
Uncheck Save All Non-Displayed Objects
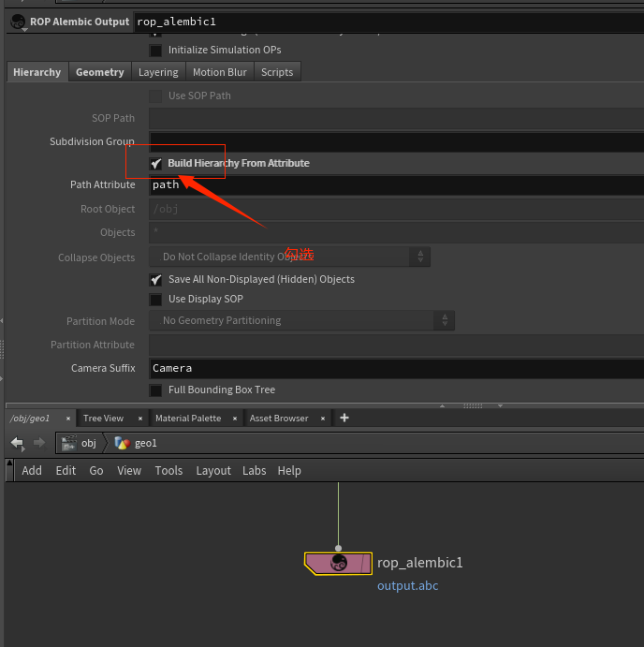(156, 279)
